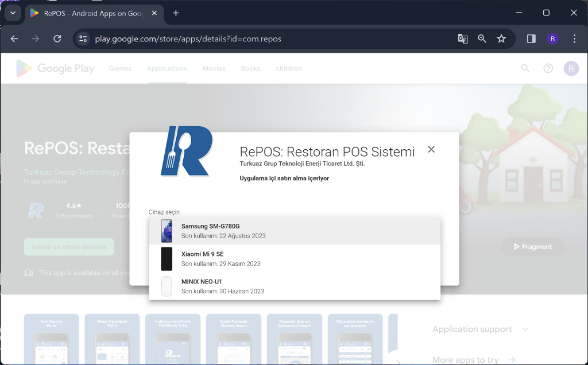The height and width of the screenshot is (365, 588).
Task: Bookmark this page with the star icon
Action: tap(501, 38)
